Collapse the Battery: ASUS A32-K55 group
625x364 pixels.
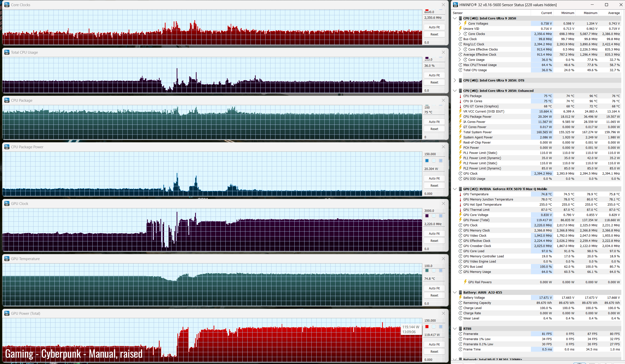455,292
